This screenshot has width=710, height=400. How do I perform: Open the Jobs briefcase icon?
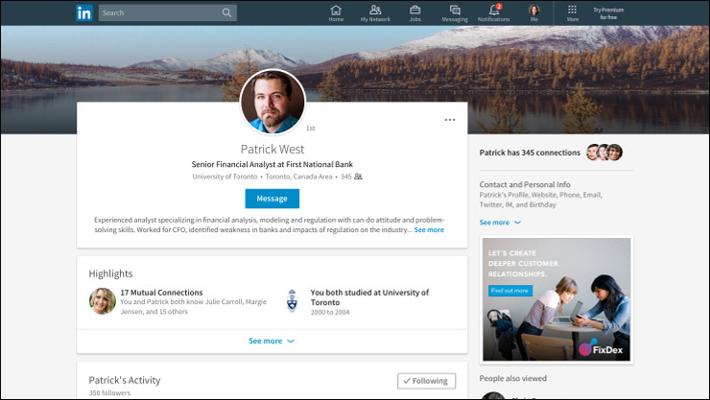pyautogui.click(x=415, y=12)
